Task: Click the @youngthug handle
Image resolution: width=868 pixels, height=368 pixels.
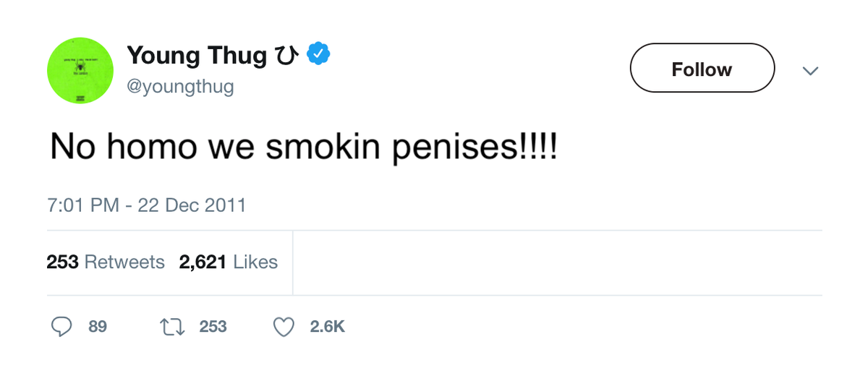Action: coord(180,87)
